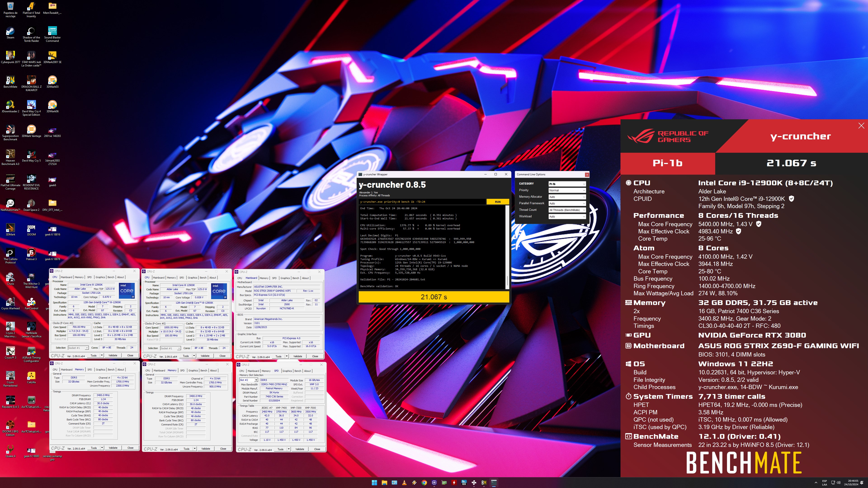Image resolution: width=868 pixels, height=488 pixels.
Task: Open the BenchMate BM taskbar icon
Action: 484,483
